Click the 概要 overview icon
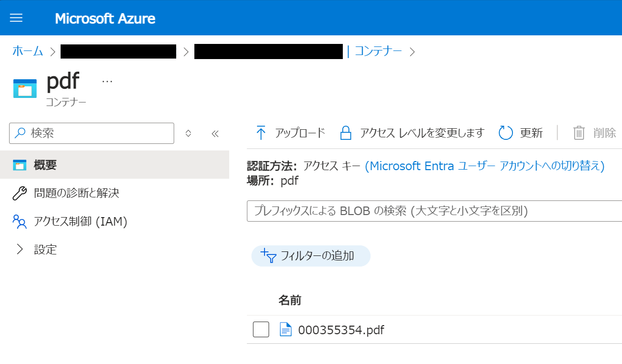This screenshot has height=364, width=622. (x=19, y=165)
